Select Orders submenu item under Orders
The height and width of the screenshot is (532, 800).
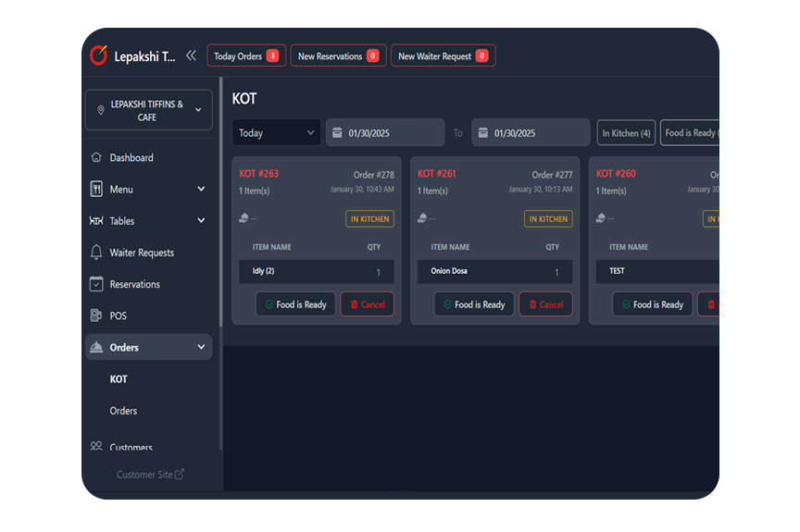(123, 411)
